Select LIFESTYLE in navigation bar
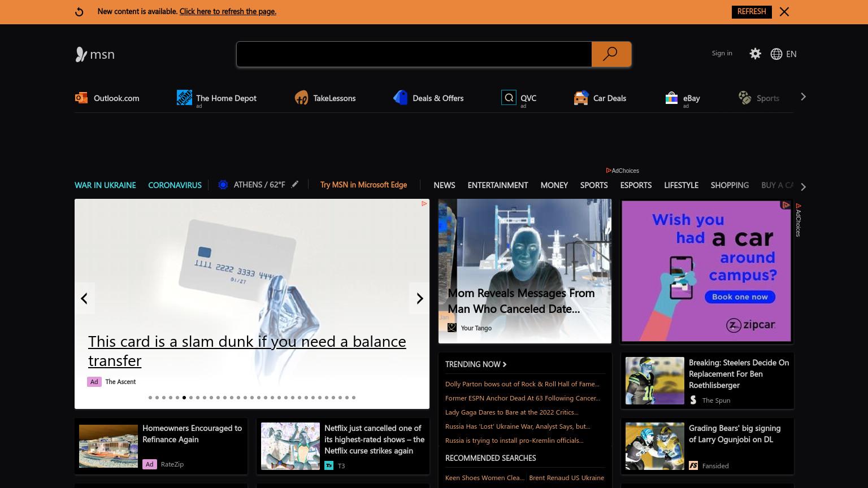This screenshot has width=868, height=488. click(x=681, y=185)
